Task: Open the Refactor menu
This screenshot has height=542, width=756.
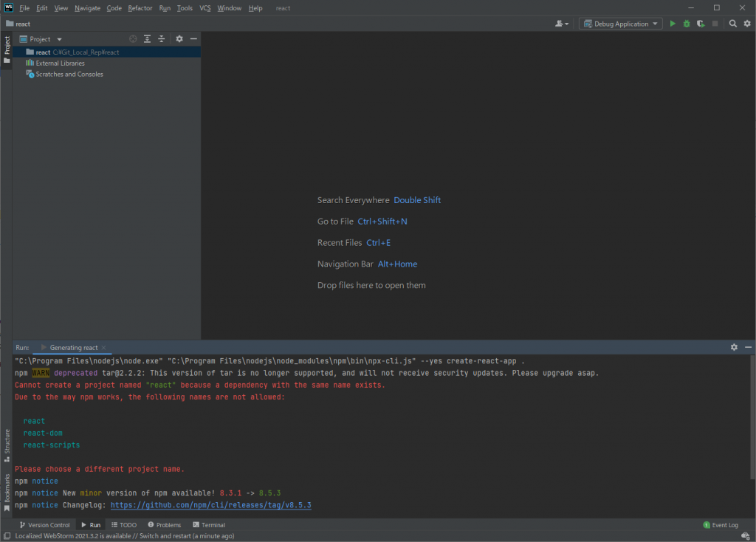Action: point(140,8)
